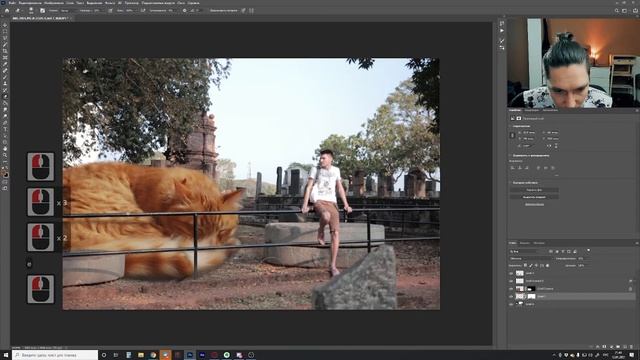This screenshot has height=360, width=640.
Task: Toggle pressure-for-size icon in options bar
Action: [x=243, y=10]
